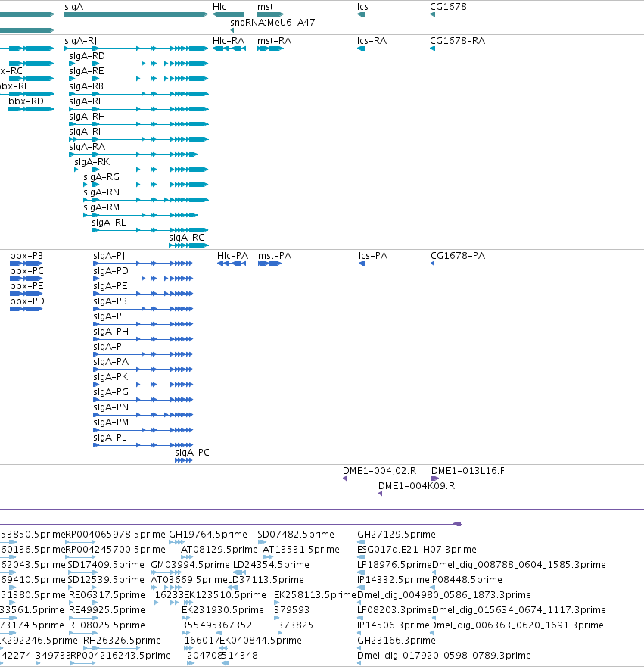Click the DME1-013L16.F feature

coord(435,478)
